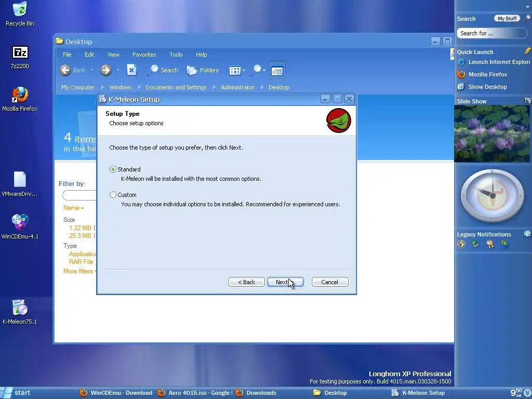The width and height of the screenshot is (532, 399).
Task: Click the zoom magnifier toolbar icon
Action: pos(256,70)
